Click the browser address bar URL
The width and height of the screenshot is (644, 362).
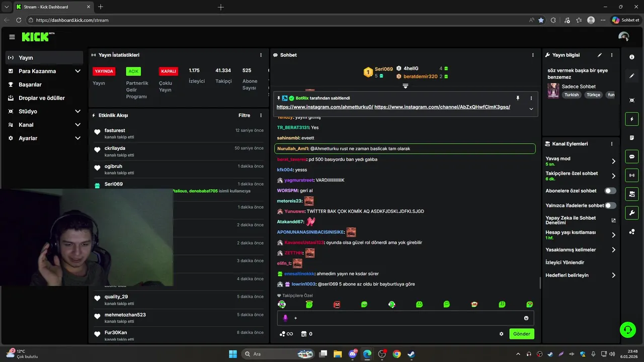pyautogui.click(x=72, y=20)
